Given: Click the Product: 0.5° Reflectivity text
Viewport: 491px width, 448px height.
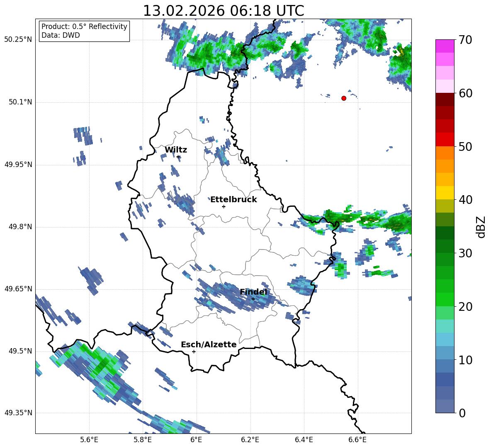Looking at the screenshot, I should 84,27.
